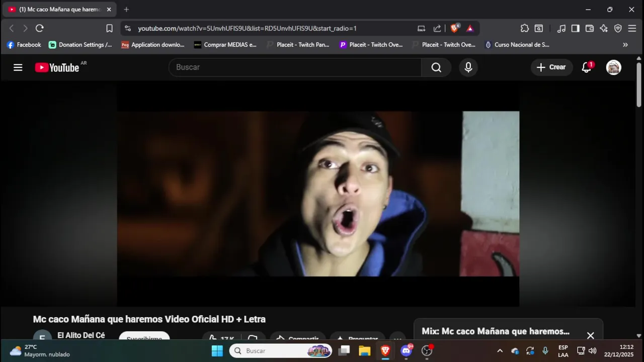Open El Alito Del Cé channel name
This screenshot has width=644, height=362.
tap(81, 335)
